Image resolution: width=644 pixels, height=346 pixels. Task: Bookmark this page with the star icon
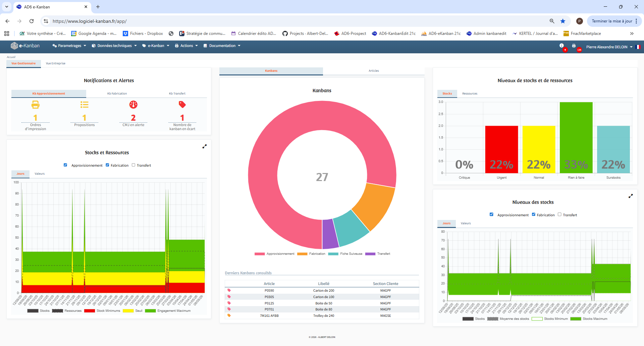click(563, 21)
